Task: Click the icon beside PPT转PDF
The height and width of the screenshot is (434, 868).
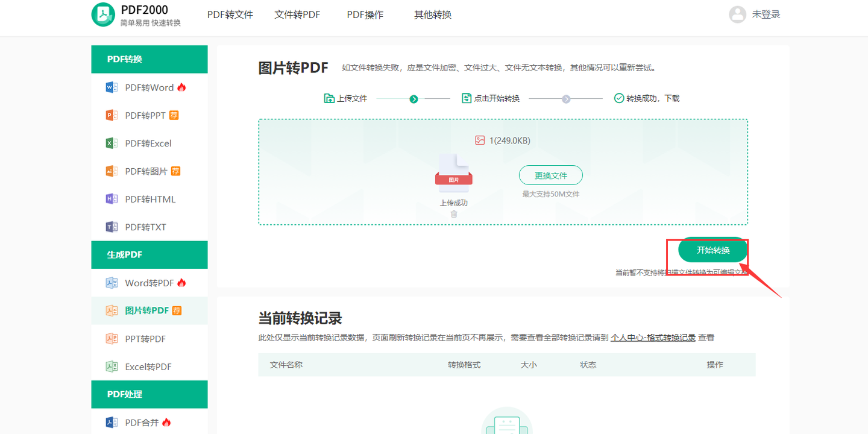Action: pyautogui.click(x=112, y=339)
